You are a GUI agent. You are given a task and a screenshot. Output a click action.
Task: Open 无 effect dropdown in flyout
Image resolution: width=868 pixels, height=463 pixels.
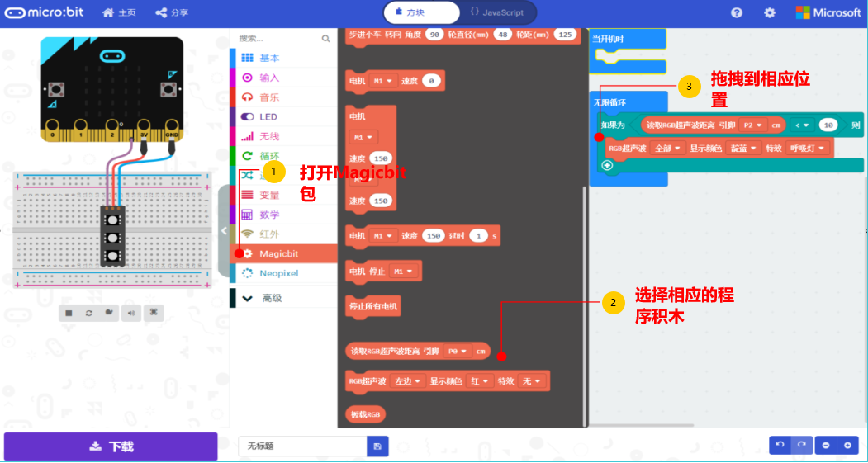(x=532, y=381)
